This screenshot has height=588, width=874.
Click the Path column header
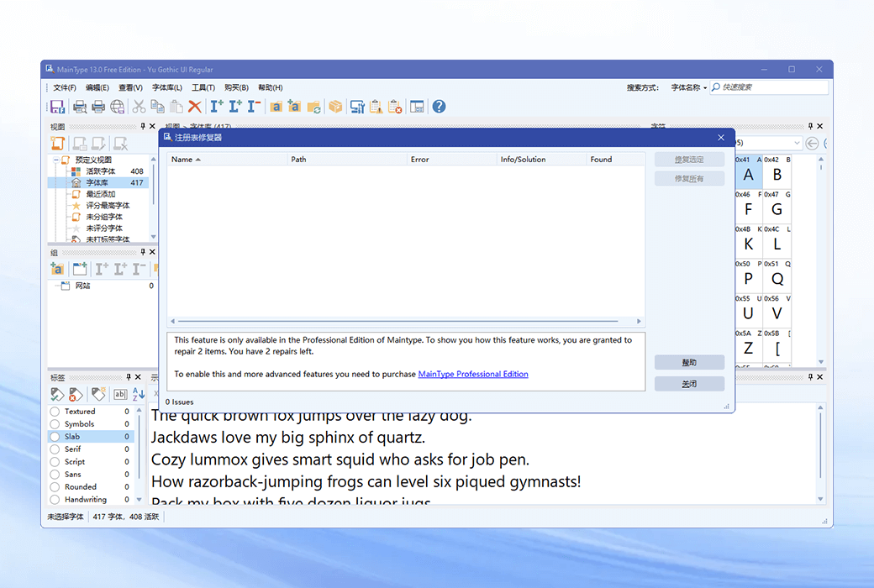347,160
